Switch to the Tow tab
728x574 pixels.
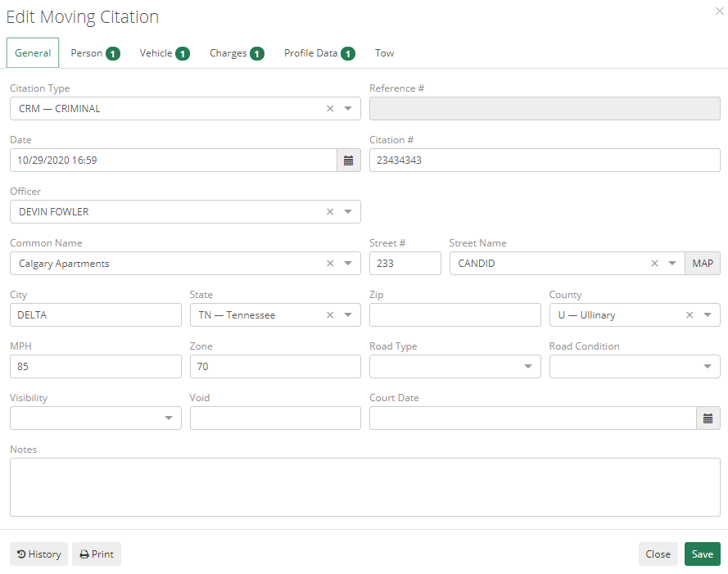tap(384, 53)
